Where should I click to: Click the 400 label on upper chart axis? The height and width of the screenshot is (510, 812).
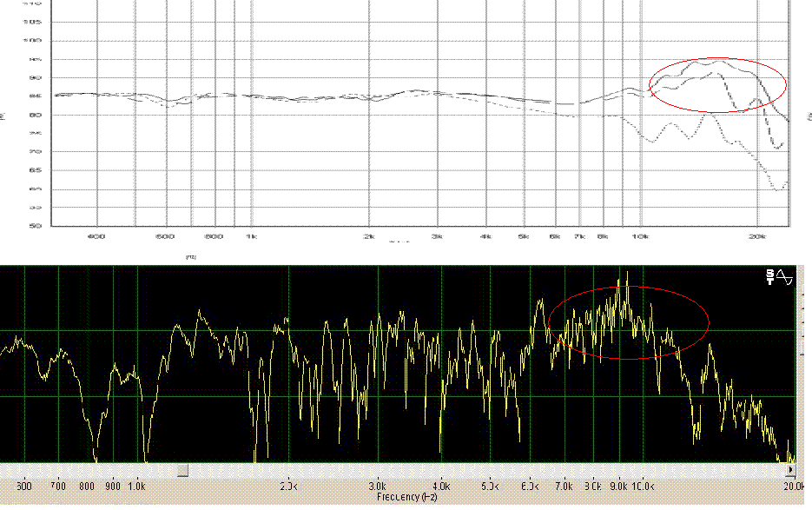point(96,236)
